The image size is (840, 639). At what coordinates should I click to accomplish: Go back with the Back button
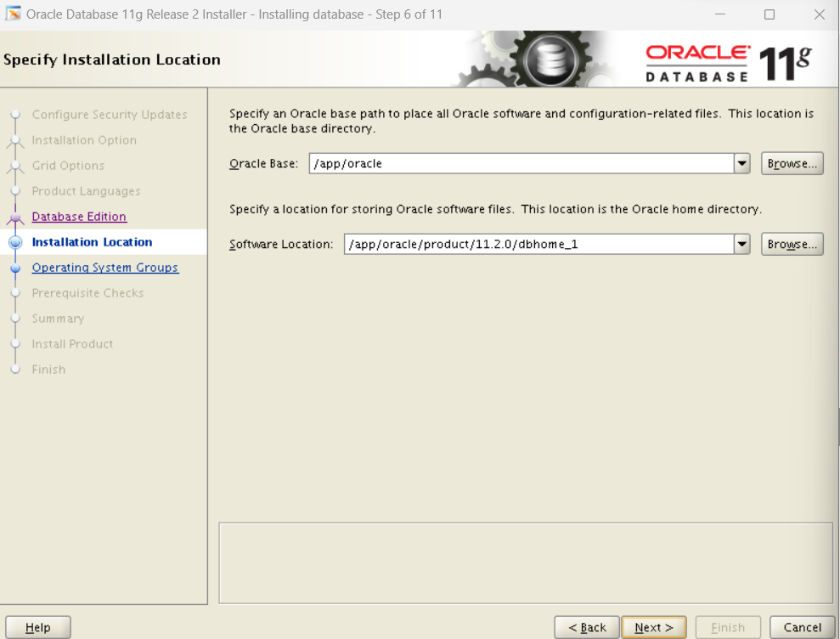(x=587, y=627)
